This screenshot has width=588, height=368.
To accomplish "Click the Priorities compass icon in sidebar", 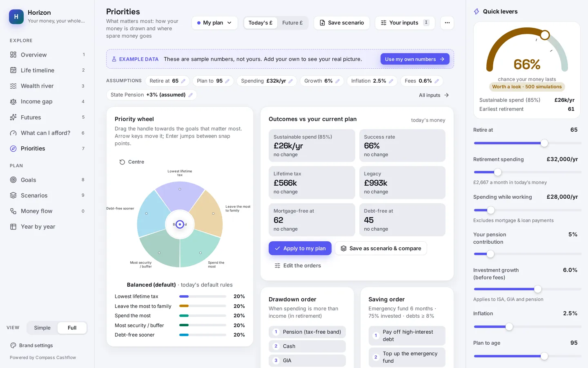I will [13, 148].
